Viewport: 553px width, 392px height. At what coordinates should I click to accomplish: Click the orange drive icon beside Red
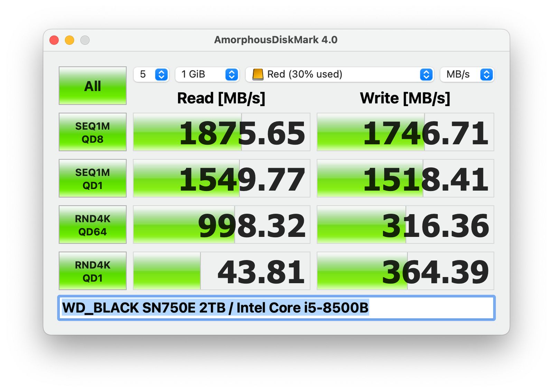click(x=258, y=74)
